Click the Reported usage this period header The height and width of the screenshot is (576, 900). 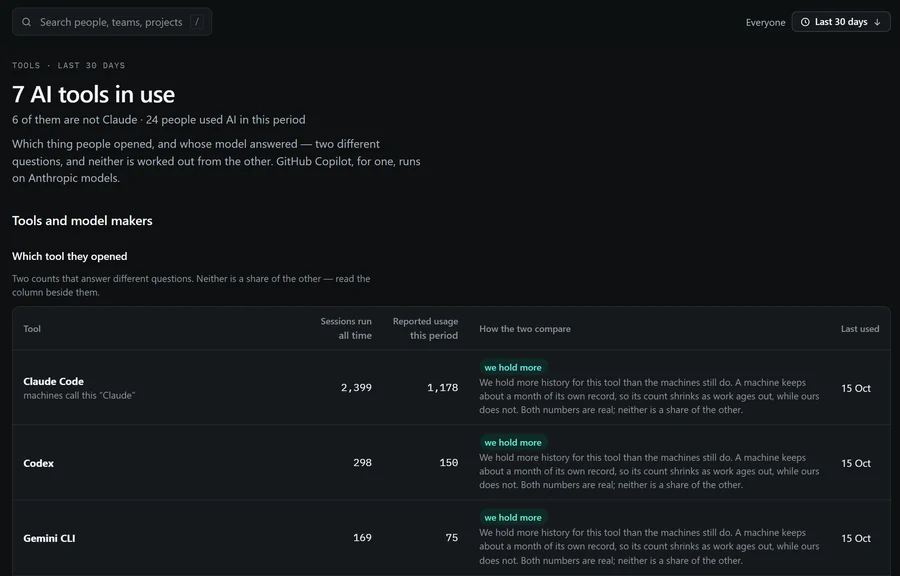(425, 328)
